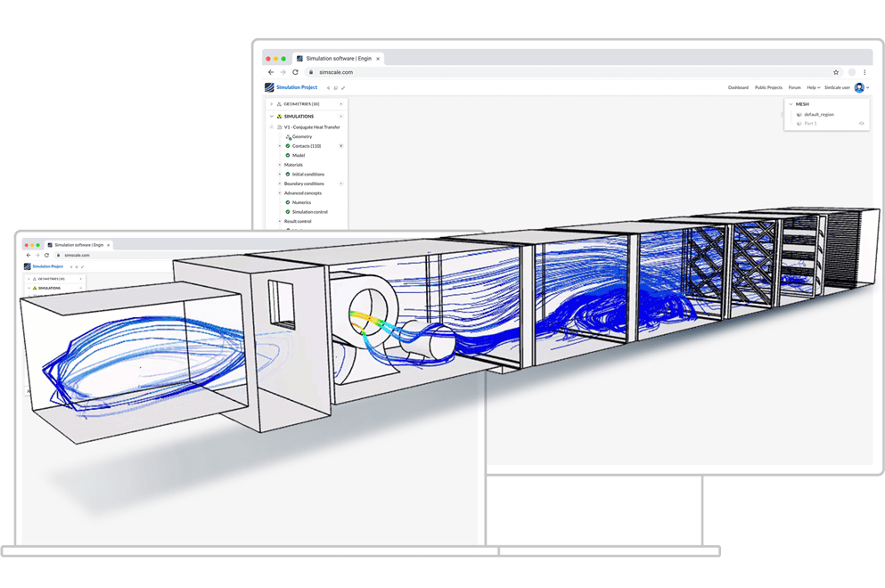885x588 pixels.
Task: Click the cube icon next to default_region
Action: click(799, 114)
